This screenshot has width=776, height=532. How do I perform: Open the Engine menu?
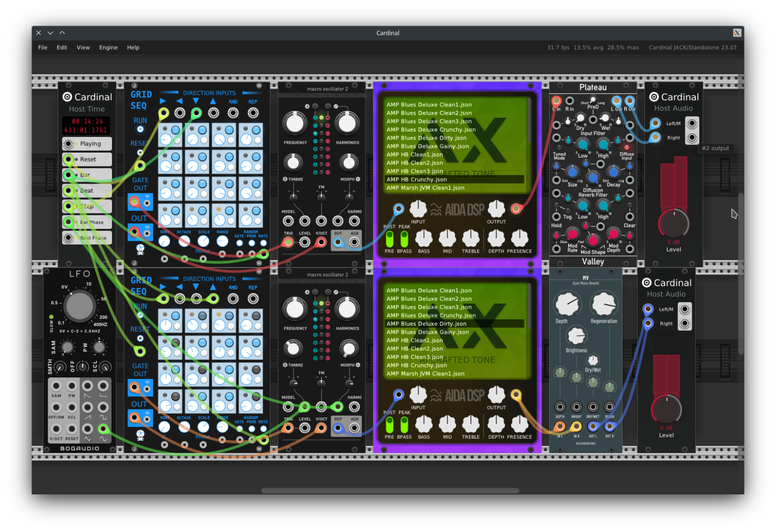point(108,48)
